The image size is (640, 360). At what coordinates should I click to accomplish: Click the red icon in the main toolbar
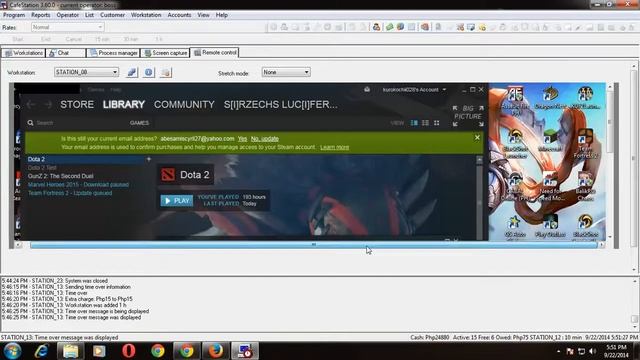[424, 27]
